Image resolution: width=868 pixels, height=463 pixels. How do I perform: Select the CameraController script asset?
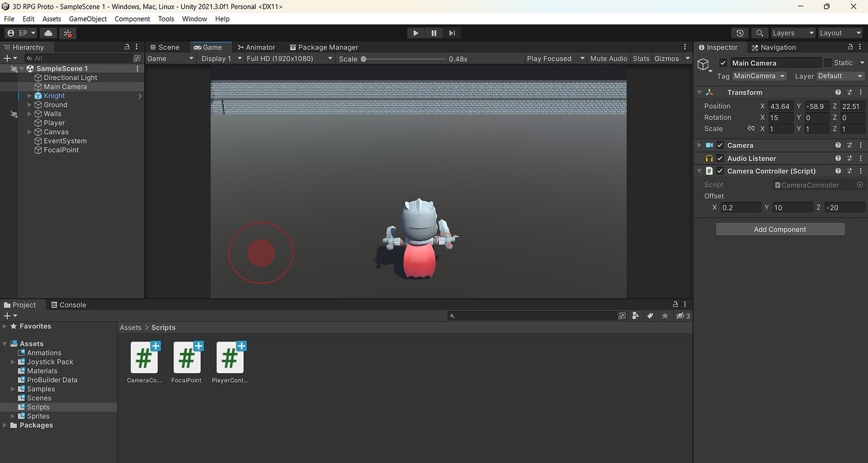point(144,362)
